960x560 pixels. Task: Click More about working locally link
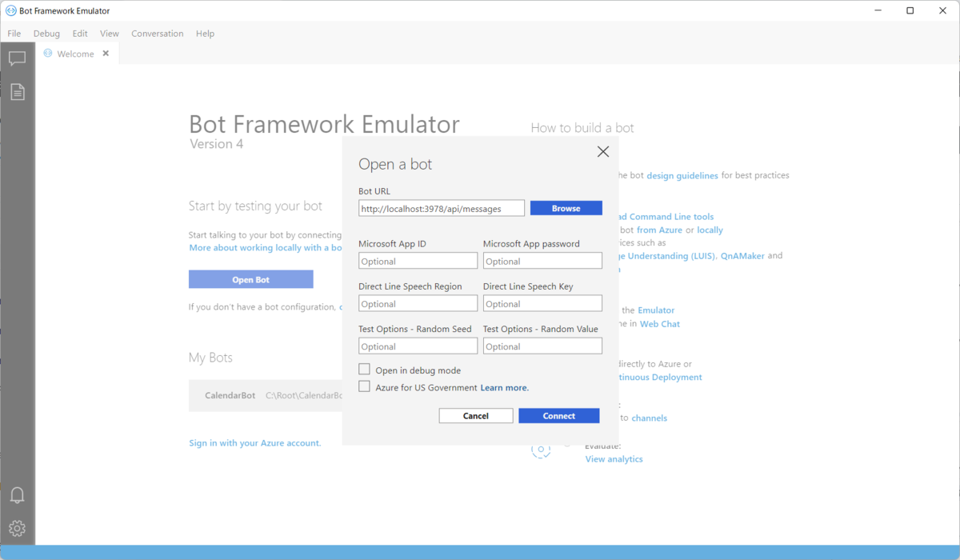click(x=266, y=248)
